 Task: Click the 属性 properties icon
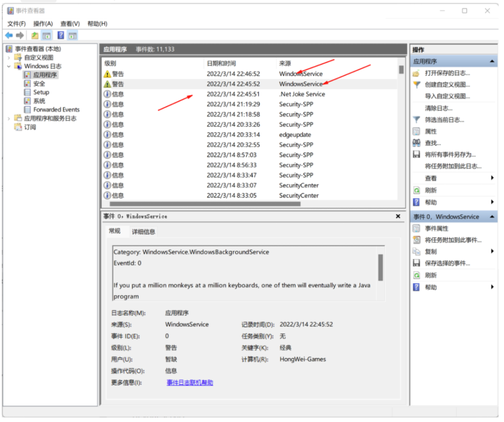(x=416, y=132)
